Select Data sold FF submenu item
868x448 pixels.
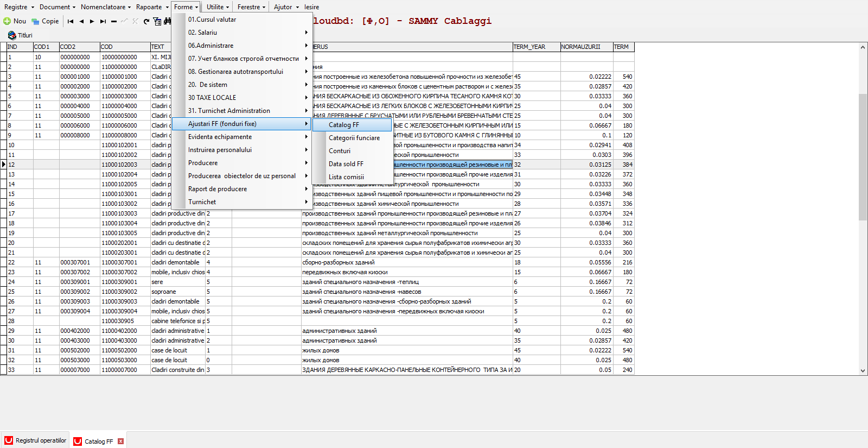pyautogui.click(x=353, y=164)
